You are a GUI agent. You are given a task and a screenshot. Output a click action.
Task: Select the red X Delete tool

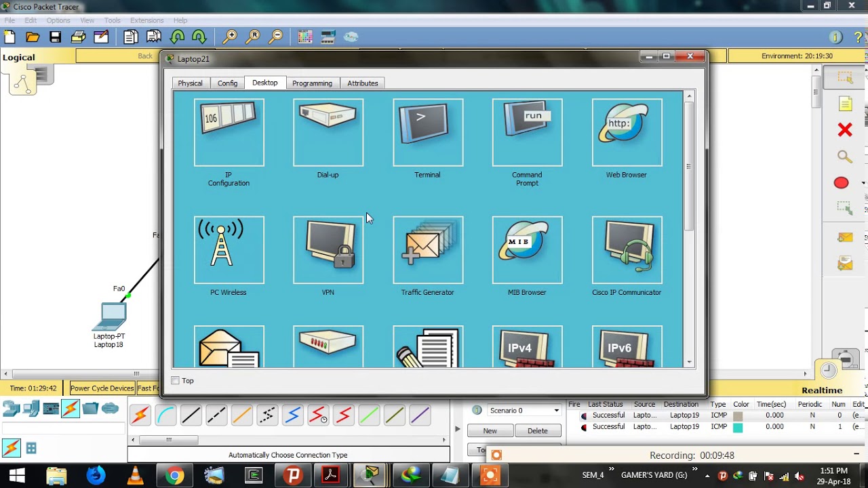[844, 129]
